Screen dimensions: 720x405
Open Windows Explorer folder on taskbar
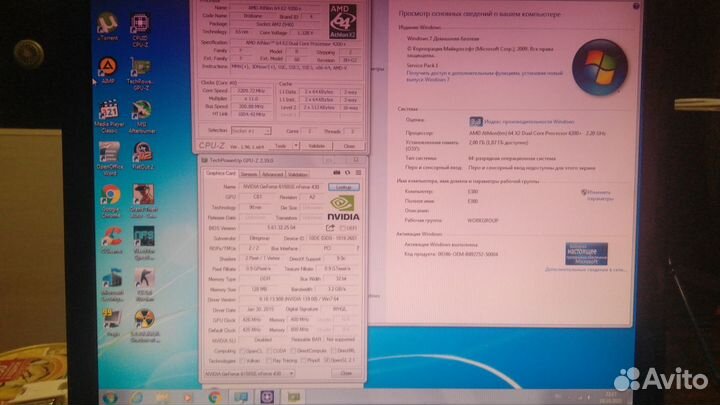click(162, 397)
